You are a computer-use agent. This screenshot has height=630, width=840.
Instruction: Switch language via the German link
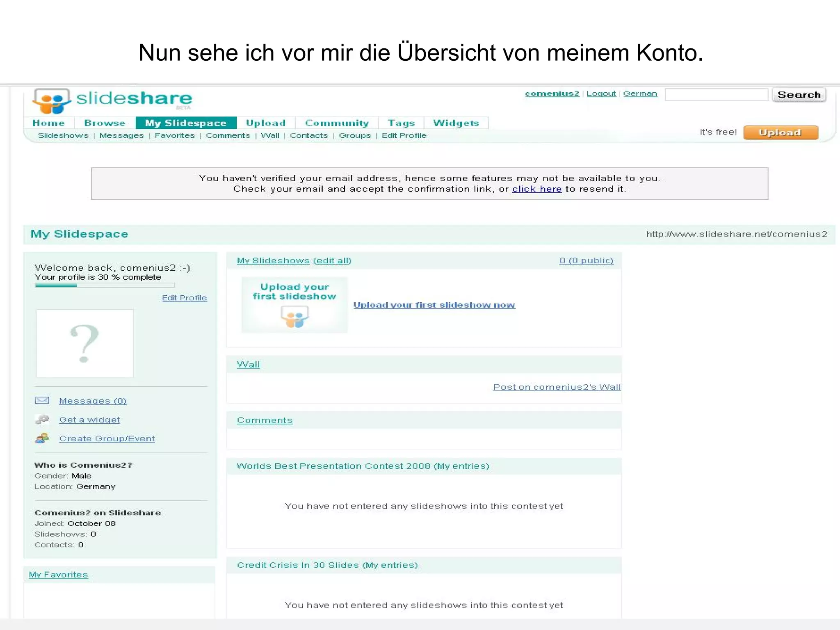point(640,94)
